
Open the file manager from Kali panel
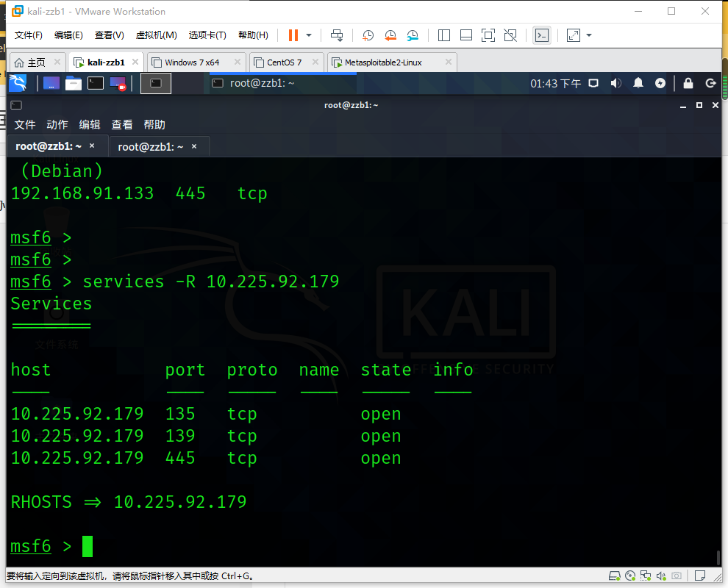point(74,83)
